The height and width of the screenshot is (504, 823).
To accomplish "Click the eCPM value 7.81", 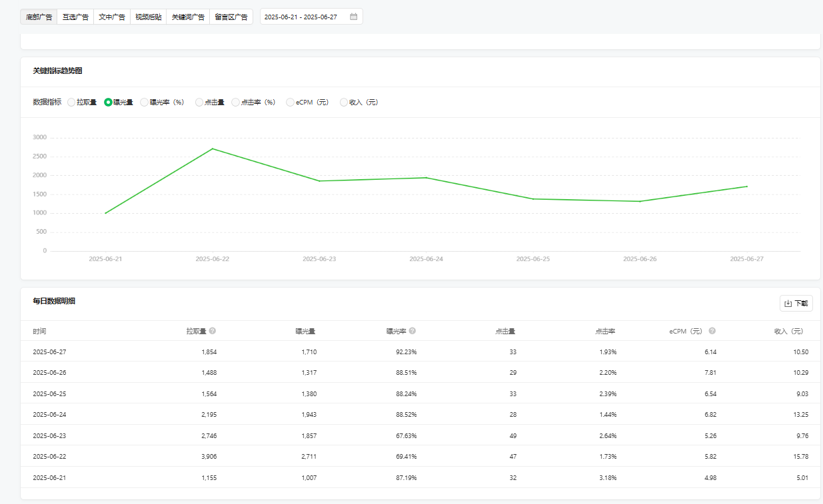I will pyautogui.click(x=710, y=372).
